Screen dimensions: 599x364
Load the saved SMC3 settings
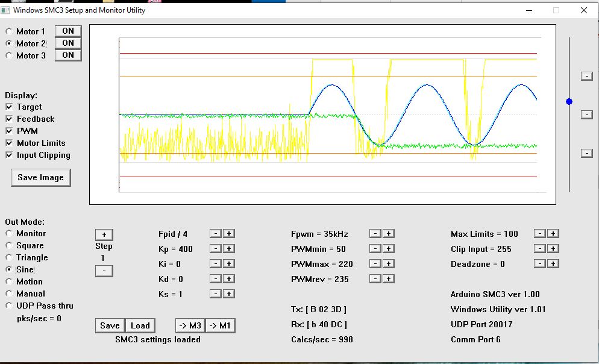click(x=140, y=325)
